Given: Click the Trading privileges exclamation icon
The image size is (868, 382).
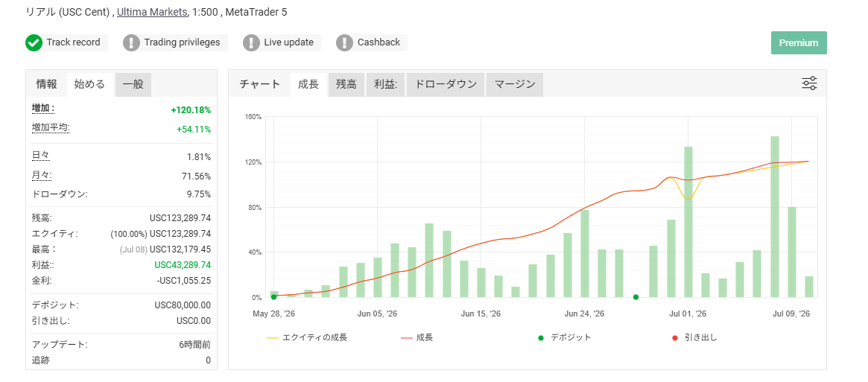Looking at the screenshot, I should click(x=131, y=42).
